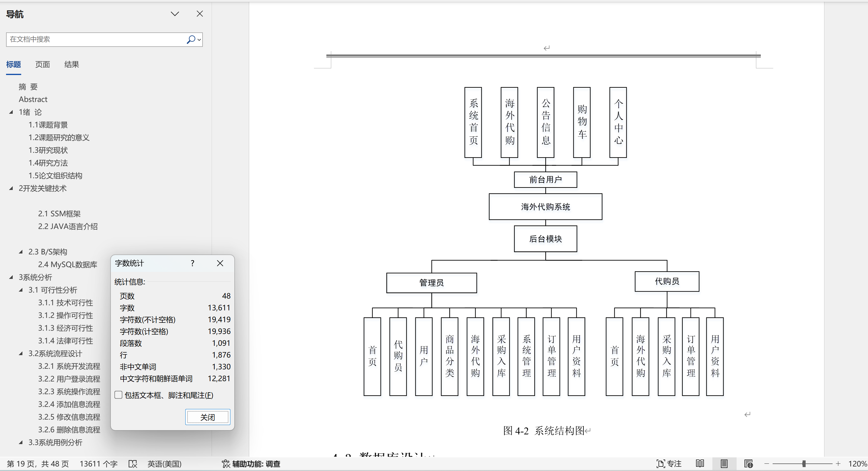
Task: Jump to 3.1.2 操作可行性
Action: 65,316
